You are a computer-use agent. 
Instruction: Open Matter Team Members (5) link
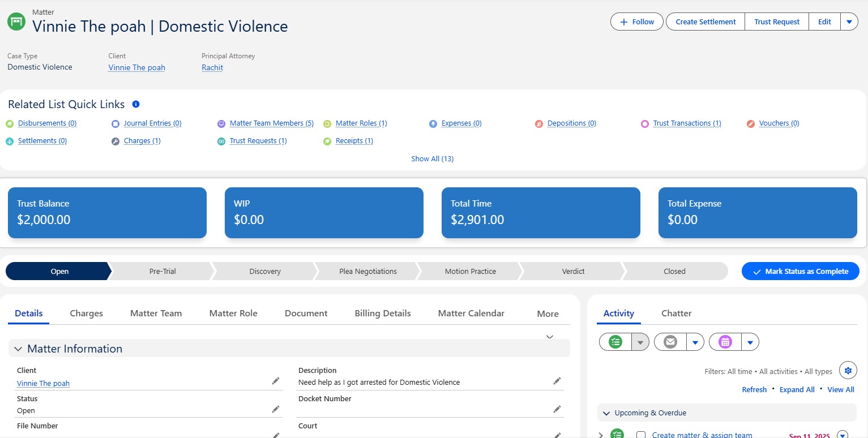coord(271,123)
